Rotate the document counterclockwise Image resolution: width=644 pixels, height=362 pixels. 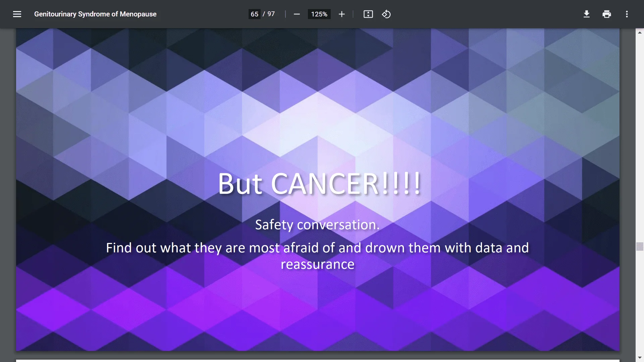click(x=386, y=14)
